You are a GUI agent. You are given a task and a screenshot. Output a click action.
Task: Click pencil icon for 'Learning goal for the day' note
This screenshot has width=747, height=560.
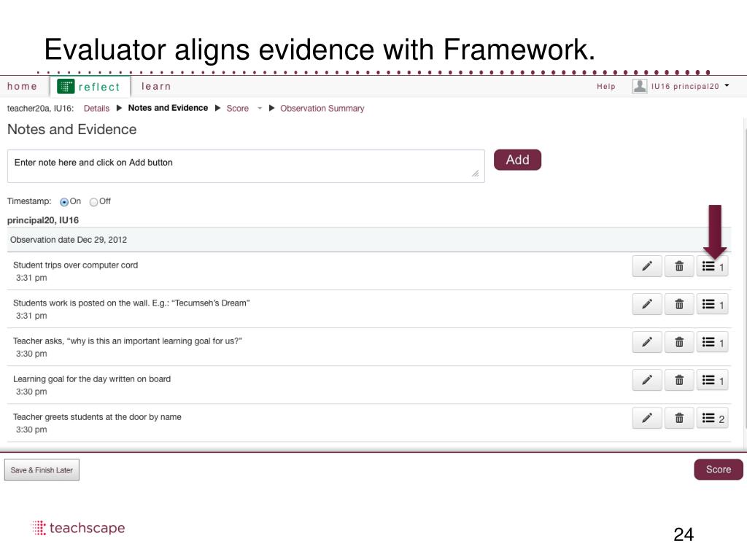click(647, 380)
